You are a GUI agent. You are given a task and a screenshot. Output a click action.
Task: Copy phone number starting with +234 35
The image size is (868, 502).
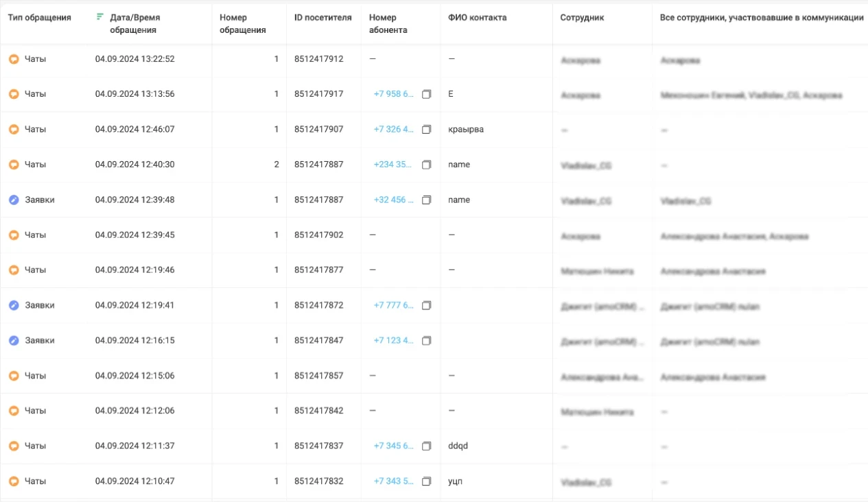pyautogui.click(x=426, y=165)
